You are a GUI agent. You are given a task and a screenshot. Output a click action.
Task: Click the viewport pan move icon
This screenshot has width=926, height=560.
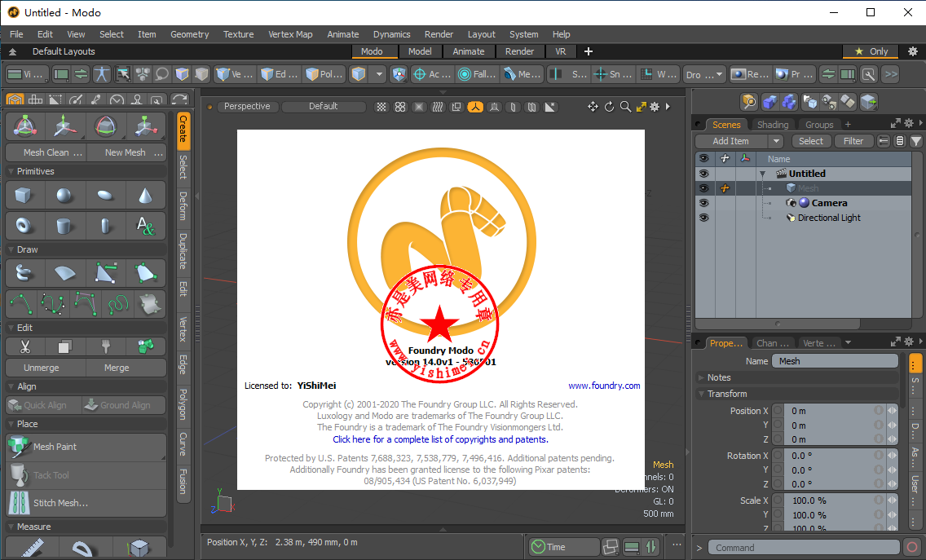click(x=593, y=107)
